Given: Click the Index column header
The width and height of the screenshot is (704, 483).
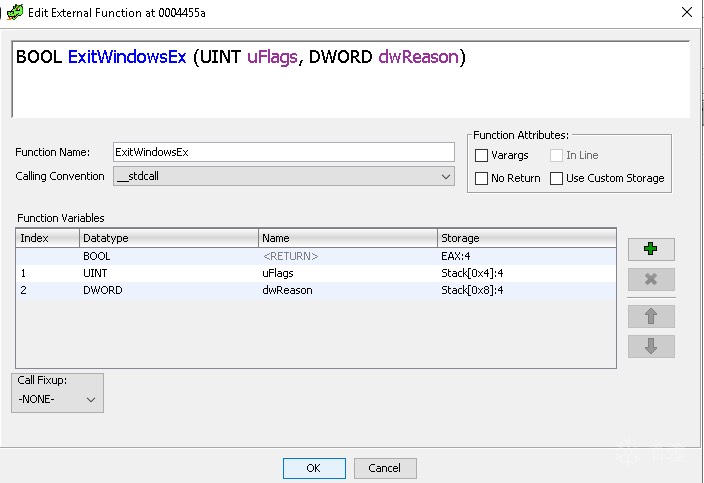Looking at the screenshot, I should [48, 238].
